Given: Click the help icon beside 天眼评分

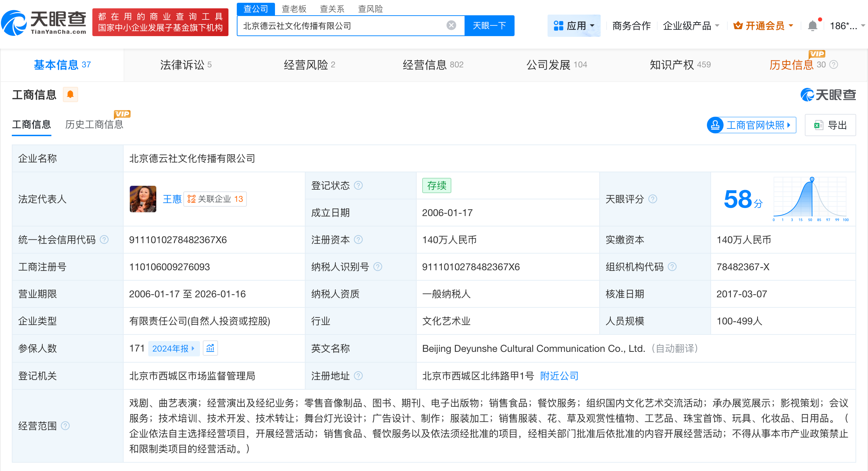Looking at the screenshot, I should pyautogui.click(x=653, y=199).
